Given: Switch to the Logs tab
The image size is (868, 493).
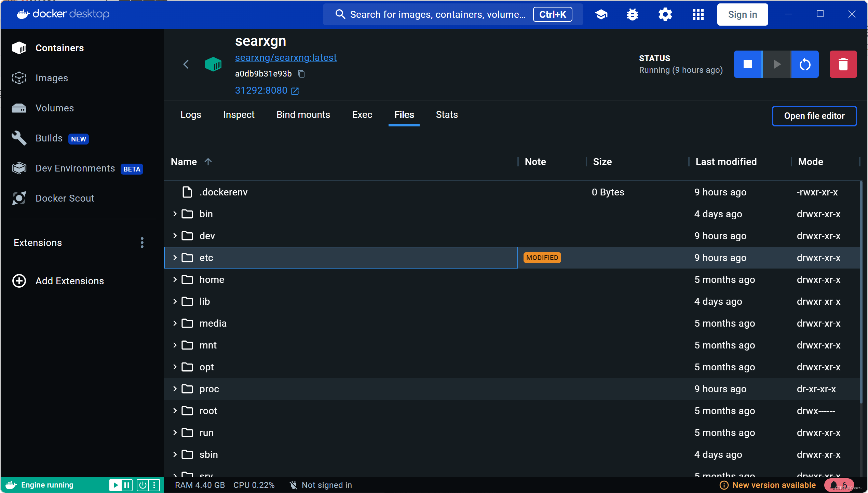Looking at the screenshot, I should coord(191,115).
